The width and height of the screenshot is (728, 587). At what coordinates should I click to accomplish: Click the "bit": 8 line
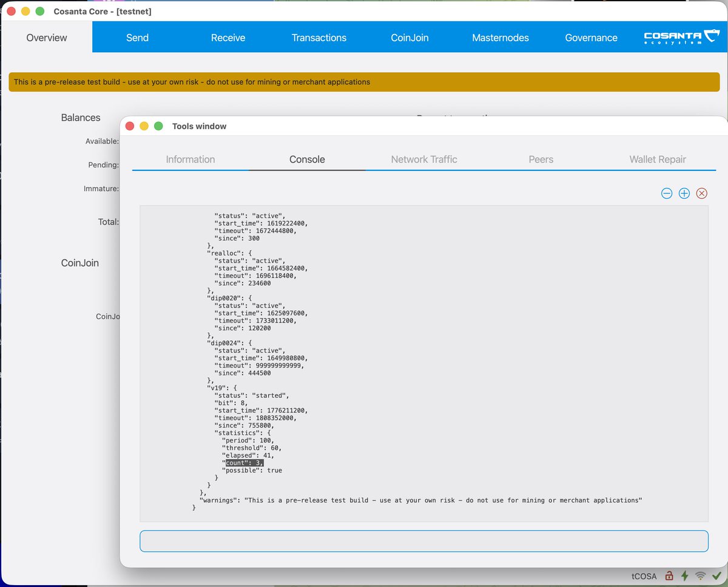click(x=231, y=403)
